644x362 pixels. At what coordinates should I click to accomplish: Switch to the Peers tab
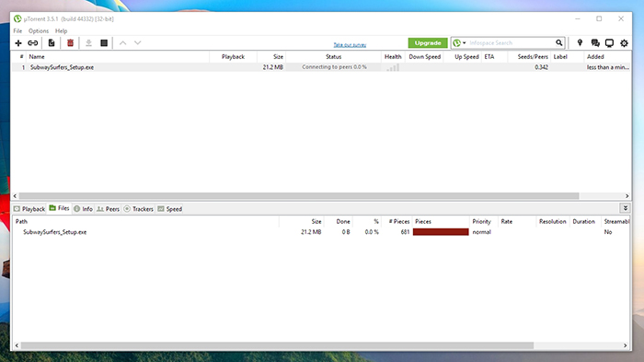[108, 209]
